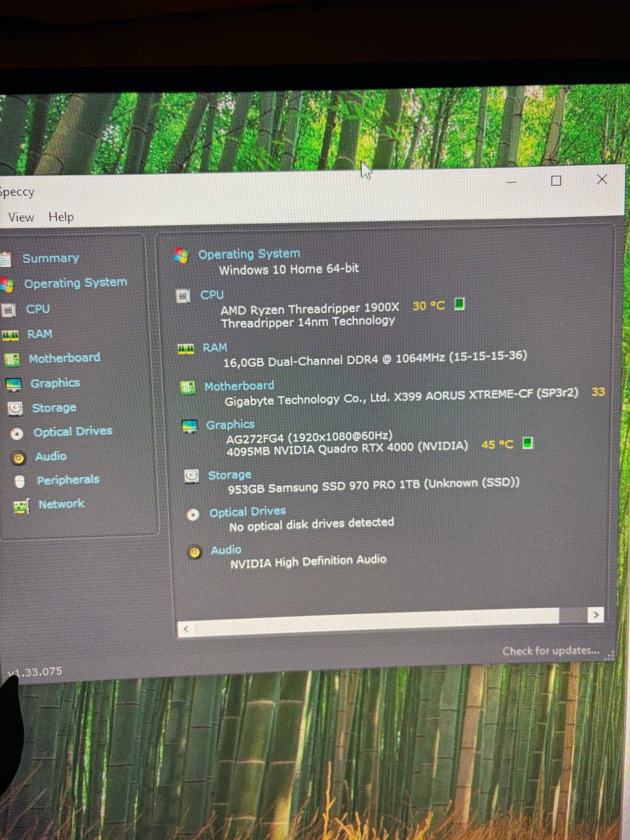
Task: Click the Gigabyte X399 AORUS XTREME-CF text
Action: click(402, 396)
